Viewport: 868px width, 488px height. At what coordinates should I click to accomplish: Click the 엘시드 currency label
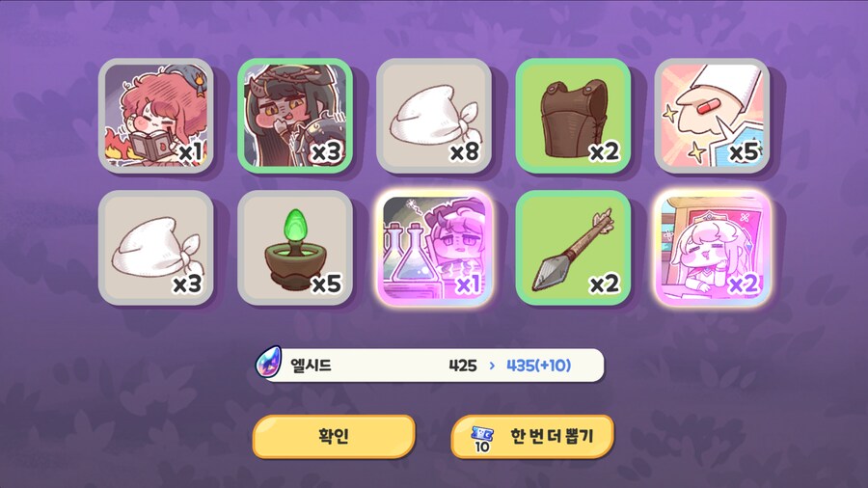coord(311,366)
